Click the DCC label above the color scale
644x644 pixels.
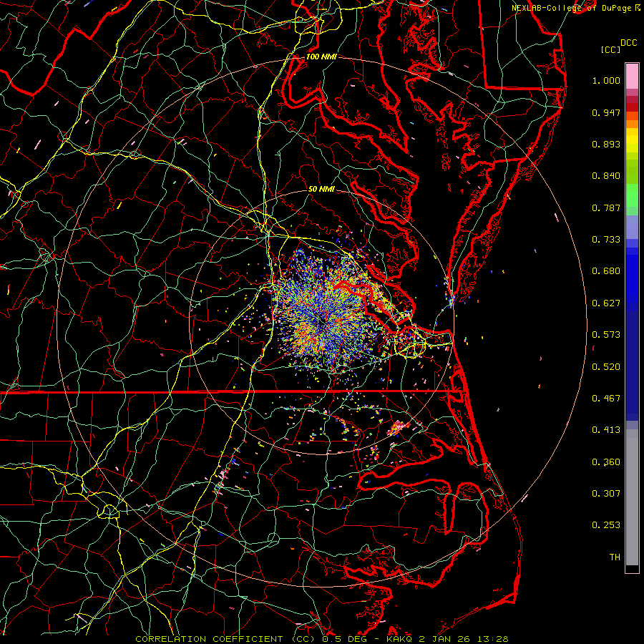click(x=629, y=43)
